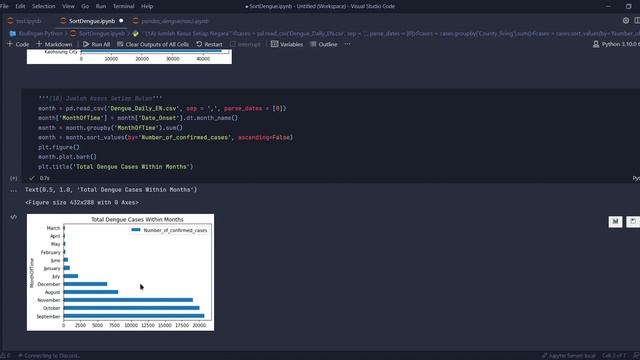Screen dimensions: 640x360
Task: Open the Run menu
Action: (100, 6)
